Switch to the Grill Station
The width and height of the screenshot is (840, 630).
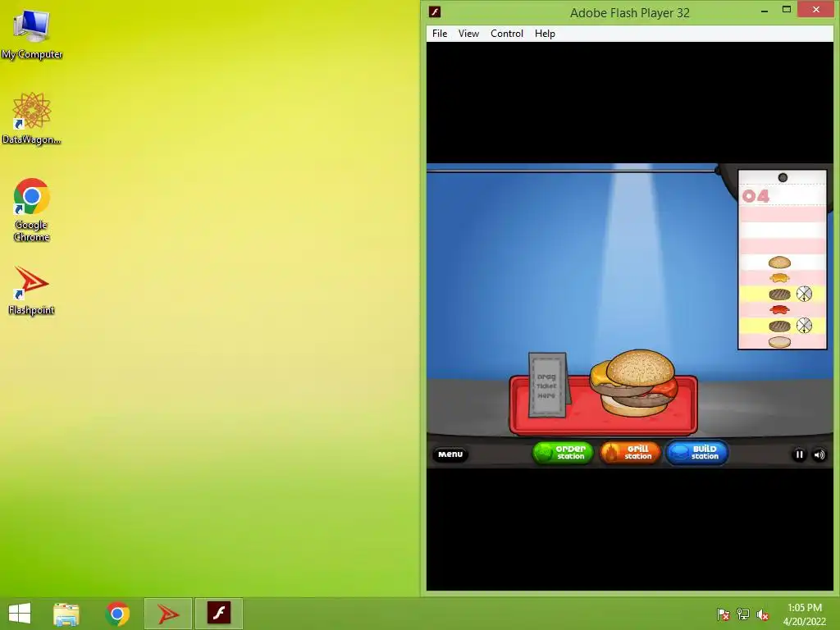tap(629, 453)
